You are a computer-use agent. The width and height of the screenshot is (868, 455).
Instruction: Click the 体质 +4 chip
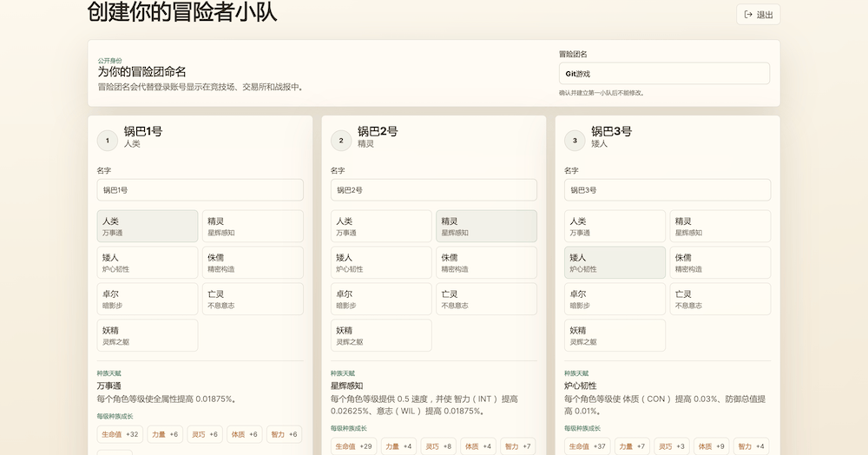(477, 446)
